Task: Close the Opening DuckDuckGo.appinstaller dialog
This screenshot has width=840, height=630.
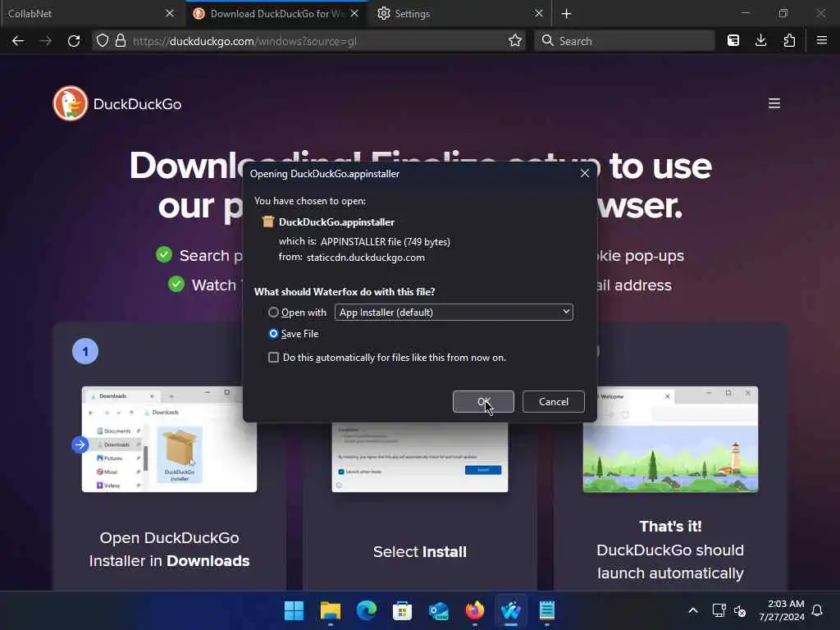Action: pyautogui.click(x=584, y=174)
